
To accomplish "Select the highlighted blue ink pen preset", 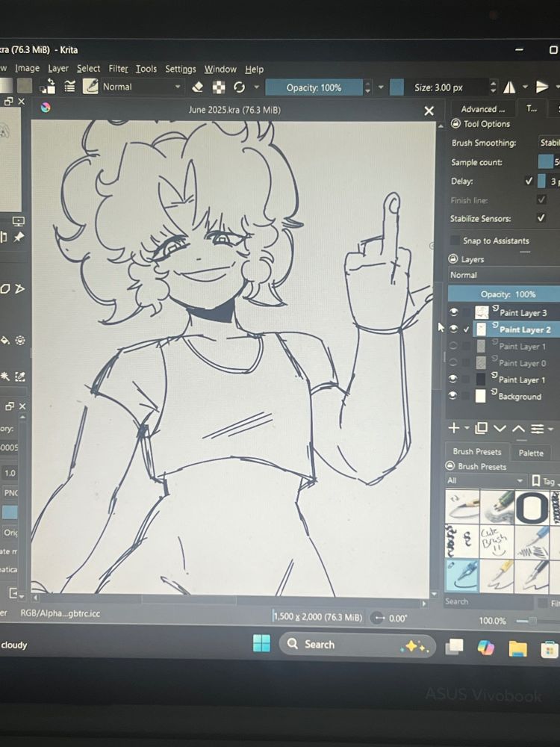I will click(462, 575).
